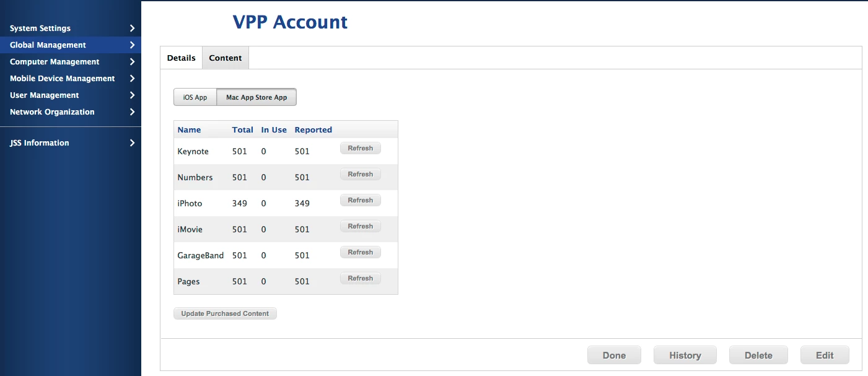Click the Name column header
The height and width of the screenshot is (376, 868).
click(x=189, y=130)
